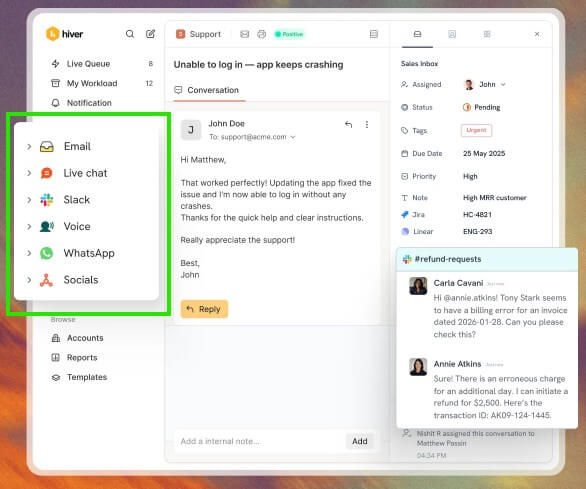Click the envelope icon beside Support
The width and height of the screenshot is (586, 489).
244,34
